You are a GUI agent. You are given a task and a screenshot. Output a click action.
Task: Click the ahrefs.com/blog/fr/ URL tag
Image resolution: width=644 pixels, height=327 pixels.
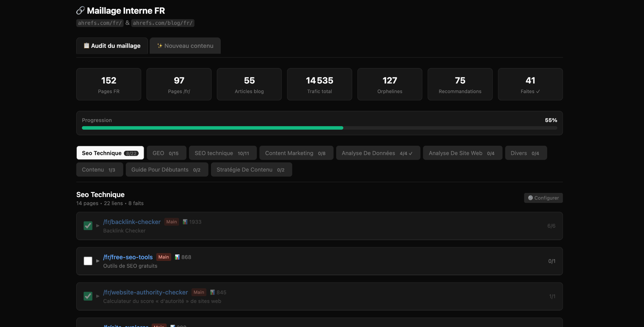click(x=163, y=23)
